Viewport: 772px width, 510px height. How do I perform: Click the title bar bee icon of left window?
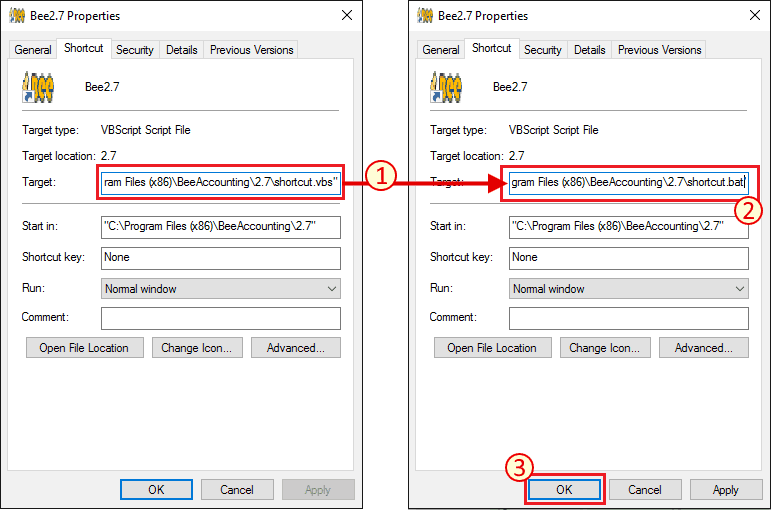click(17, 16)
